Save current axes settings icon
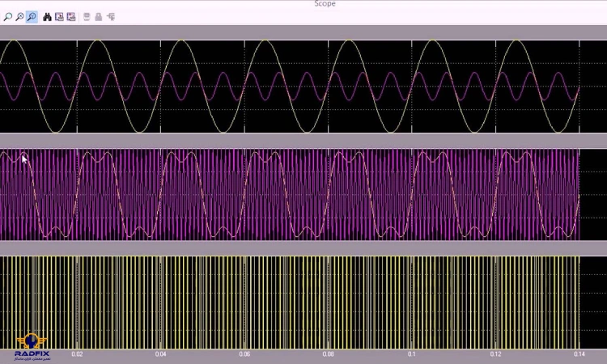The image size is (607, 364). 59,16
